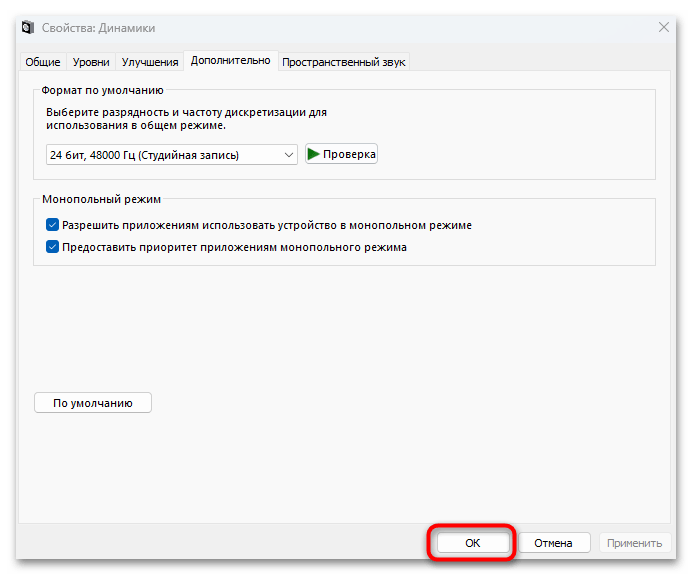The height and width of the screenshot is (575, 692).
Task: Open the Уровни tab
Action: click(x=91, y=62)
